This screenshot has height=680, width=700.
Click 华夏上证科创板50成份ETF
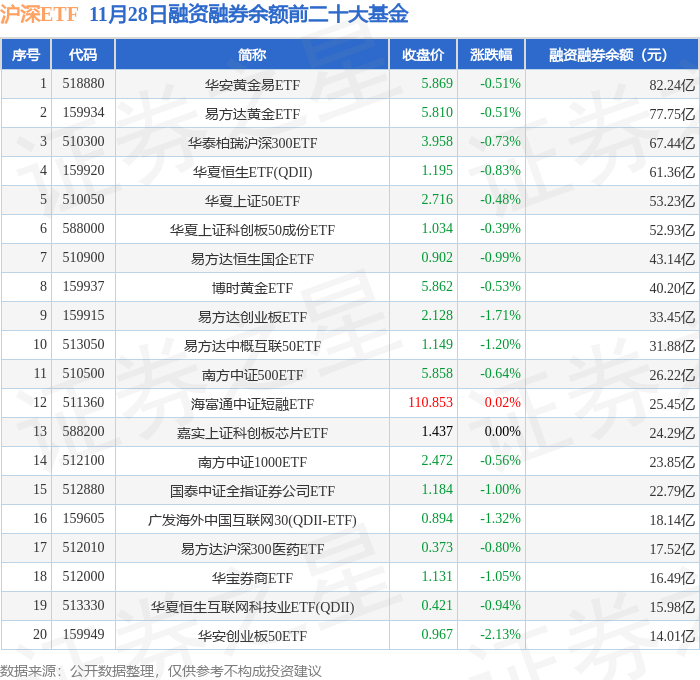(252, 230)
